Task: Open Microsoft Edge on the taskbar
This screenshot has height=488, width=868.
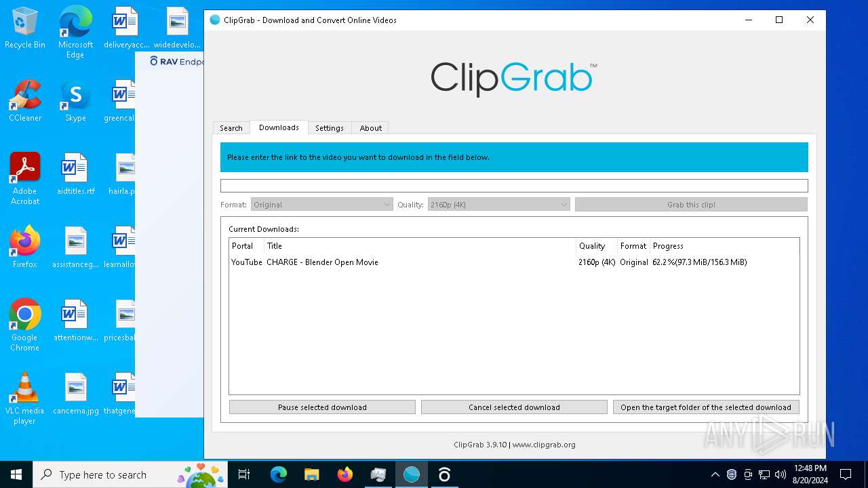Action: pyautogui.click(x=279, y=474)
